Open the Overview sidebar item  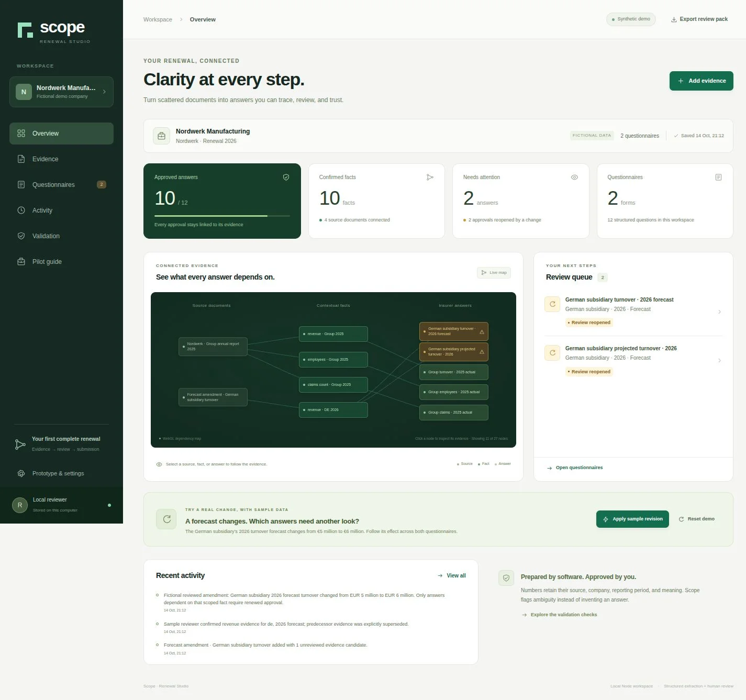coord(61,134)
